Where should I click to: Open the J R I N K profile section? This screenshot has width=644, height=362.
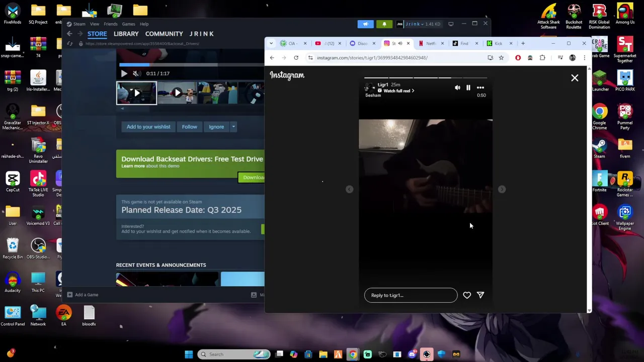201,34
